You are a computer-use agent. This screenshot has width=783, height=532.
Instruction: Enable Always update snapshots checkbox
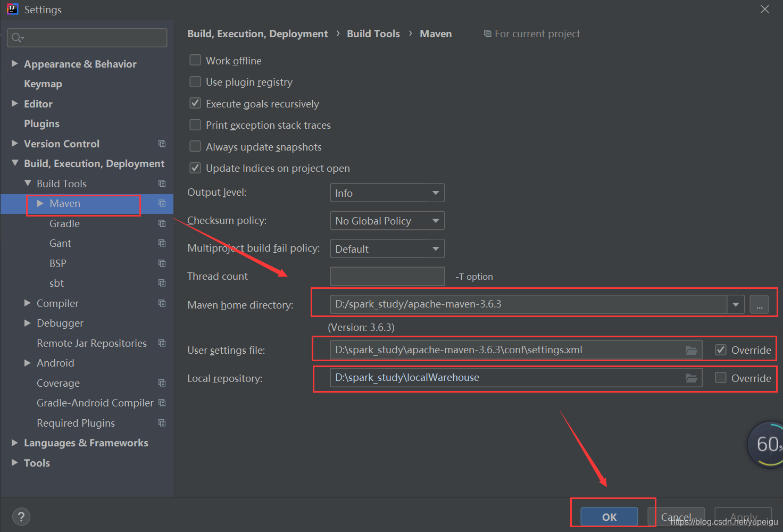point(195,146)
